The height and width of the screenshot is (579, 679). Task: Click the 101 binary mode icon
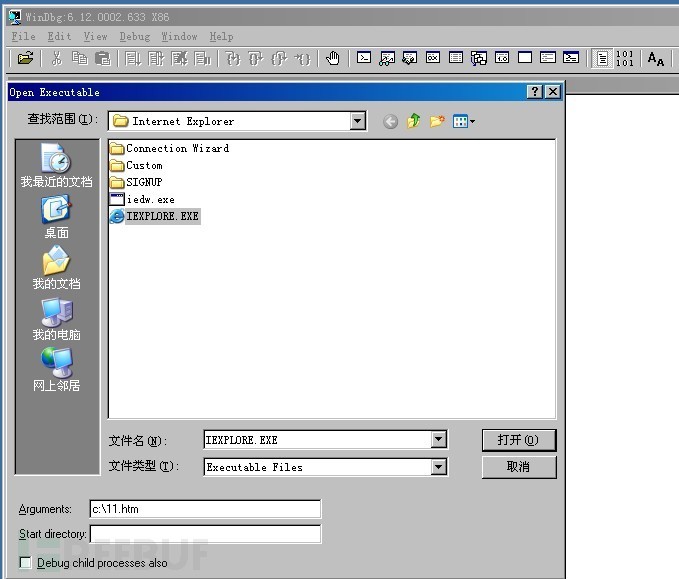point(624,58)
